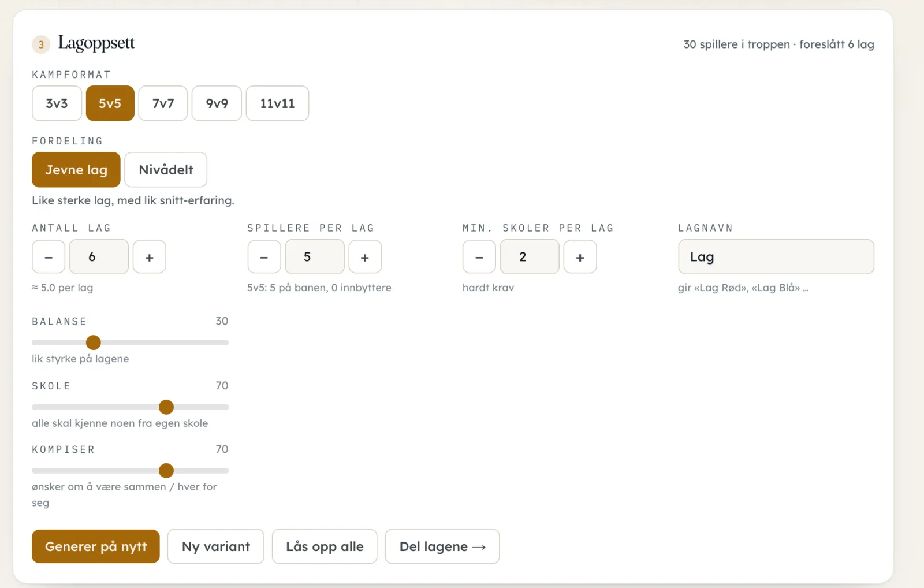Decrease Spillere per lag count
Screen dimensions: 924x588
(264, 257)
